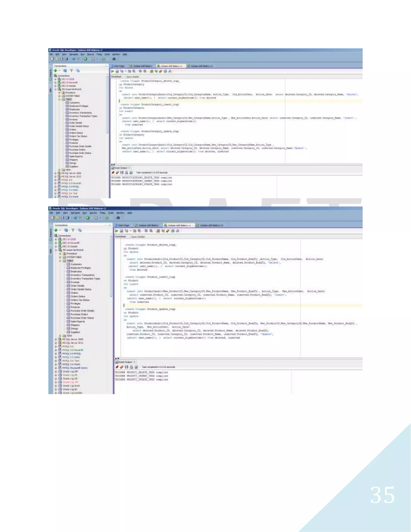Expand the Oracle 11g OE connection node
This screenshot has height=532, width=411.
56,379
